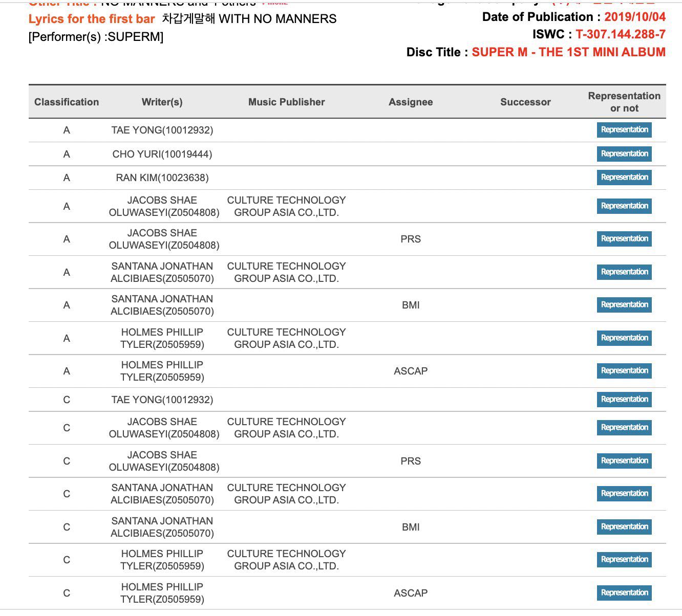Image resolution: width=682 pixels, height=616 pixels.
Task: Click the Classification column header
Action: [x=67, y=102]
